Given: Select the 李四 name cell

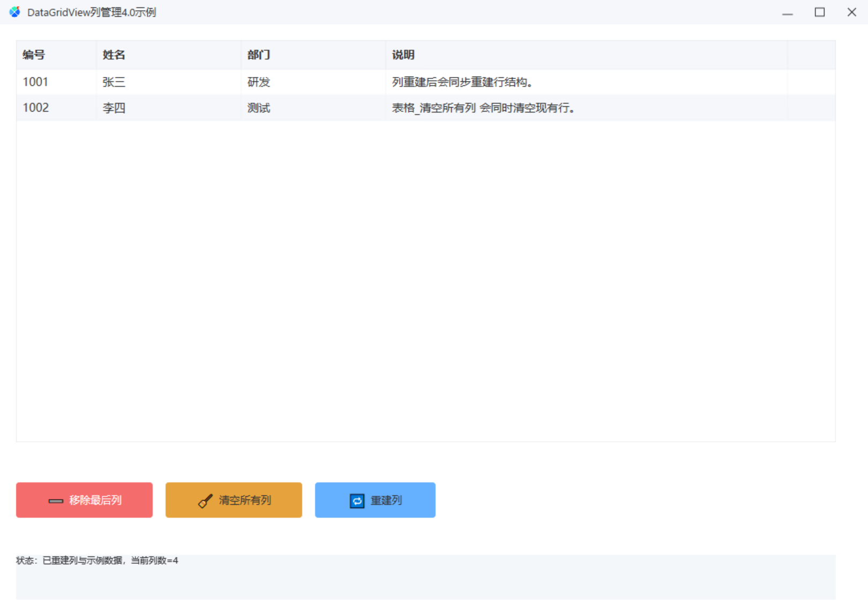Looking at the screenshot, I should [x=169, y=108].
